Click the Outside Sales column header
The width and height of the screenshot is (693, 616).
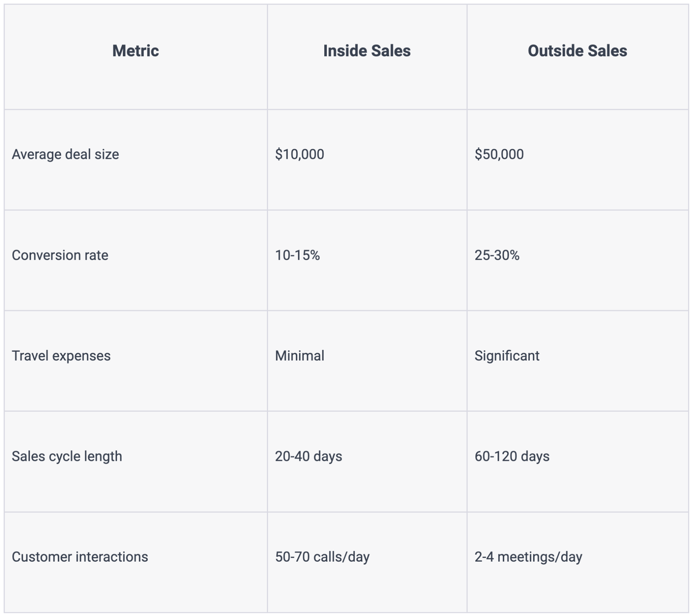point(577,51)
